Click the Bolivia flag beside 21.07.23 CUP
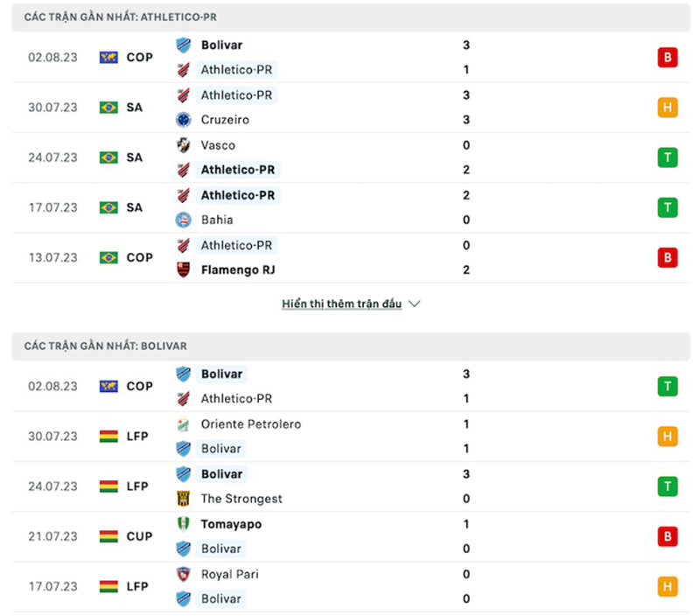 click(108, 536)
